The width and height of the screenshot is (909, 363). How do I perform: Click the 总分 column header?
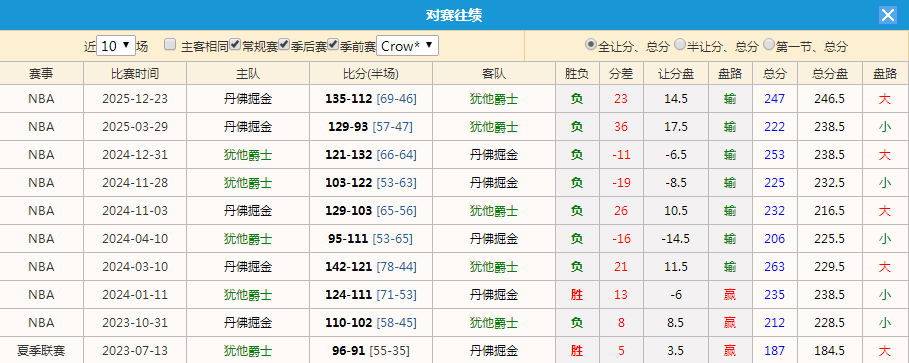775,74
